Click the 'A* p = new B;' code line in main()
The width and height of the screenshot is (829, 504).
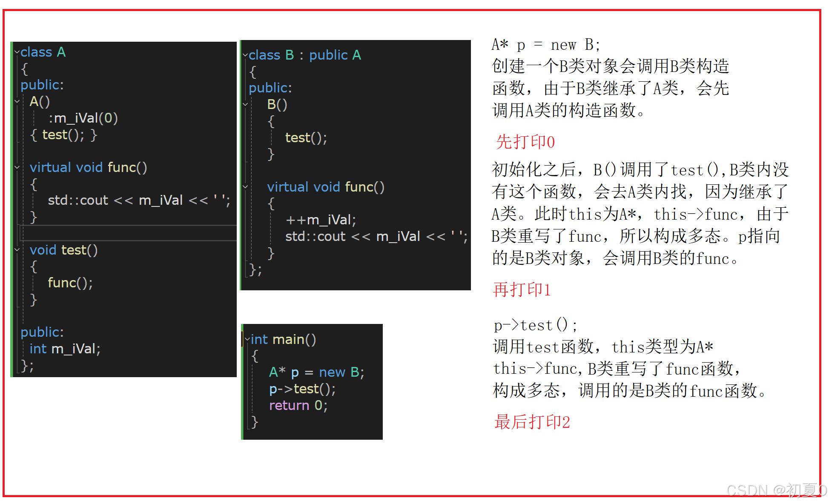(x=316, y=372)
